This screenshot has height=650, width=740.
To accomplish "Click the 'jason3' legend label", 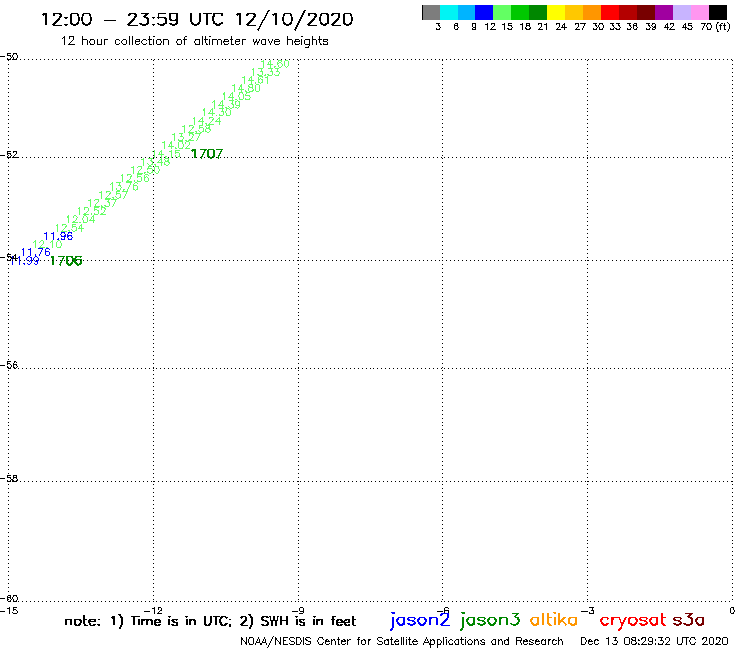I will tap(490, 620).
